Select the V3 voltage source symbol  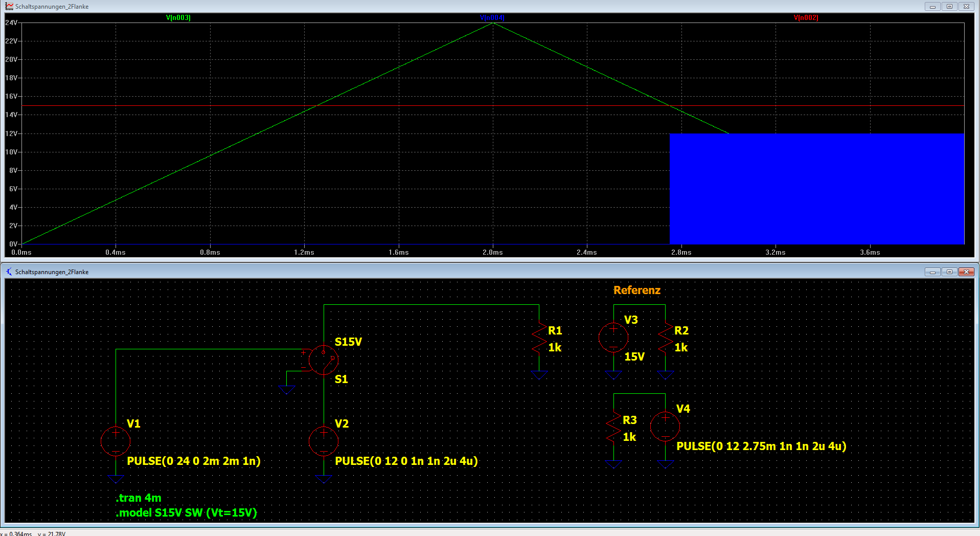pyautogui.click(x=613, y=338)
